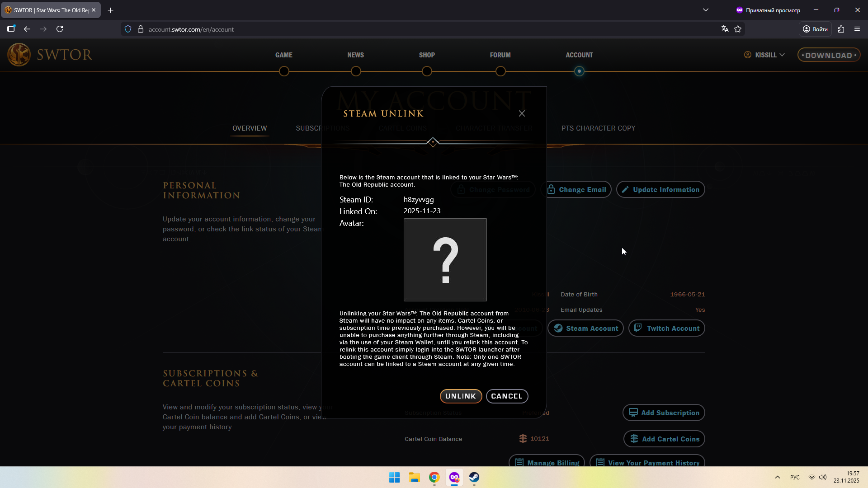Click the browser translate page icon
868x488 pixels.
(x=725, y=29)
